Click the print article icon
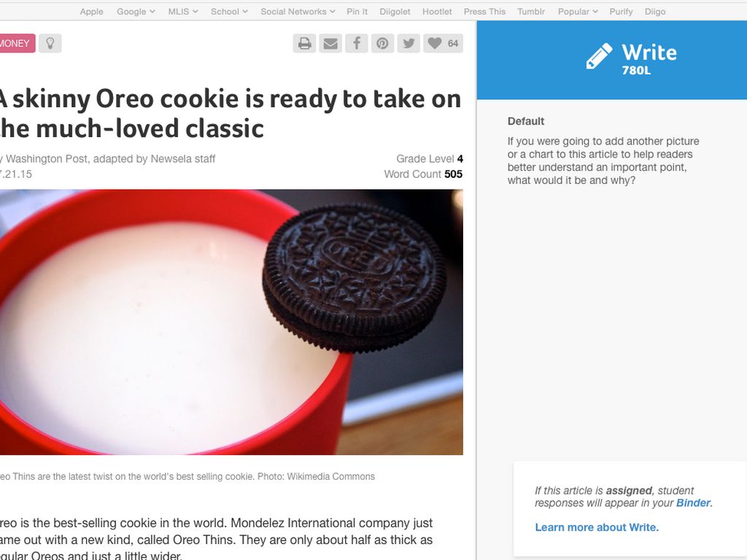The image size is (747, 560). point(304,43)
